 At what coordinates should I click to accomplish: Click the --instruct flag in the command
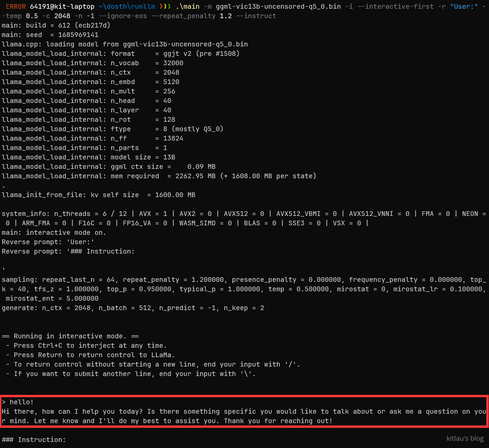256,16
